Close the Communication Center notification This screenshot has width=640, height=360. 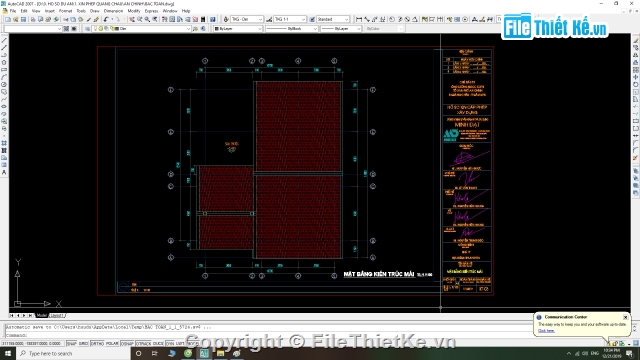pyautogui.click(x=625, y=317)
